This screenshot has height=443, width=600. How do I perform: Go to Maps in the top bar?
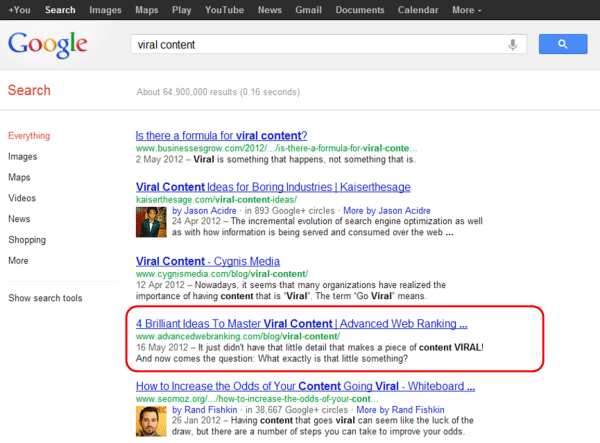[147, 10]
